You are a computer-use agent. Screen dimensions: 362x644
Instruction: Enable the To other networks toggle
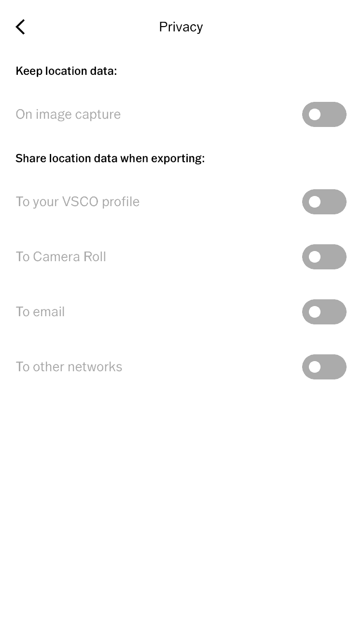[324, 367]
